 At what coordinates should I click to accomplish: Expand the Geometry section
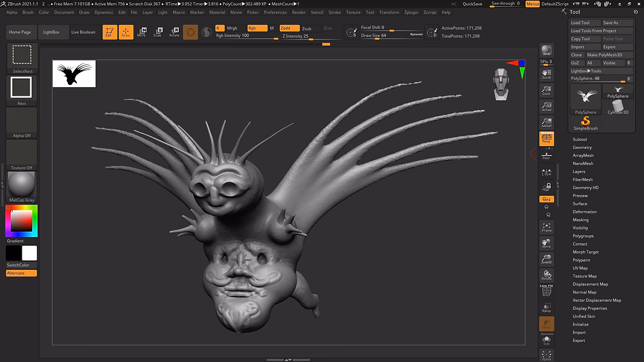pyautogui.click(x=582, y=147)
